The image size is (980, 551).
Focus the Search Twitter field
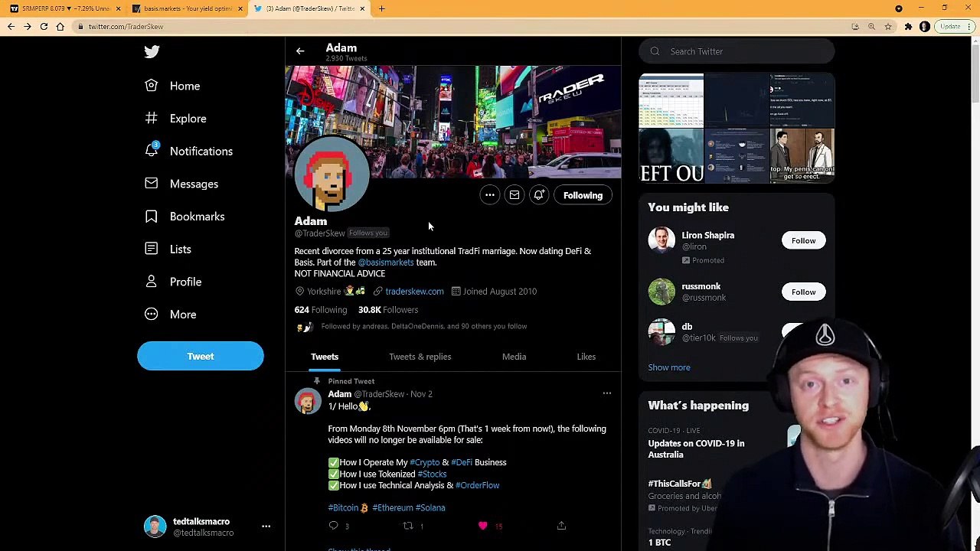pyautogui.click(x=737, y=51)
